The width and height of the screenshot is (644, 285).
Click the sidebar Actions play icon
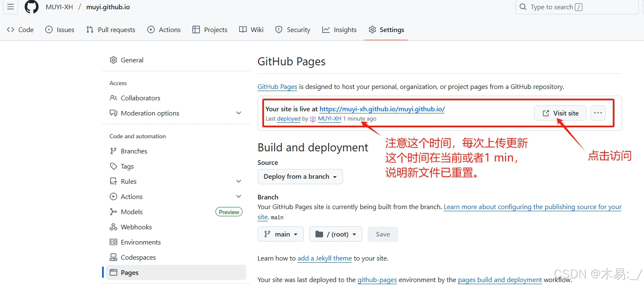coord(113,196)
